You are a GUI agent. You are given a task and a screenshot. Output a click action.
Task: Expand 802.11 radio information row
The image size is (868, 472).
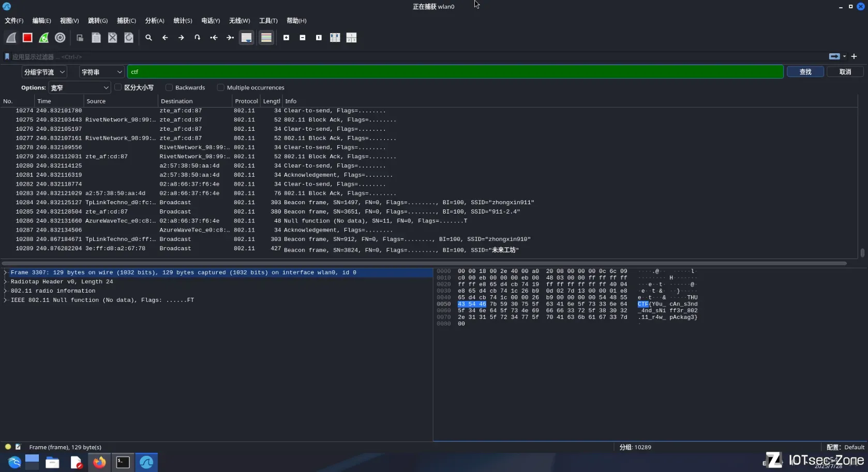[6, 291]
